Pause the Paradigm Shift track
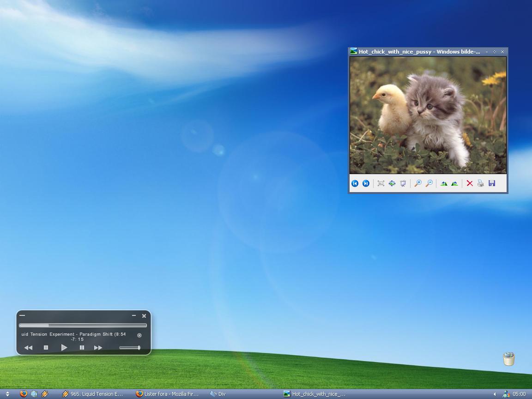This screenshot has height=399, width=532. 82,347
